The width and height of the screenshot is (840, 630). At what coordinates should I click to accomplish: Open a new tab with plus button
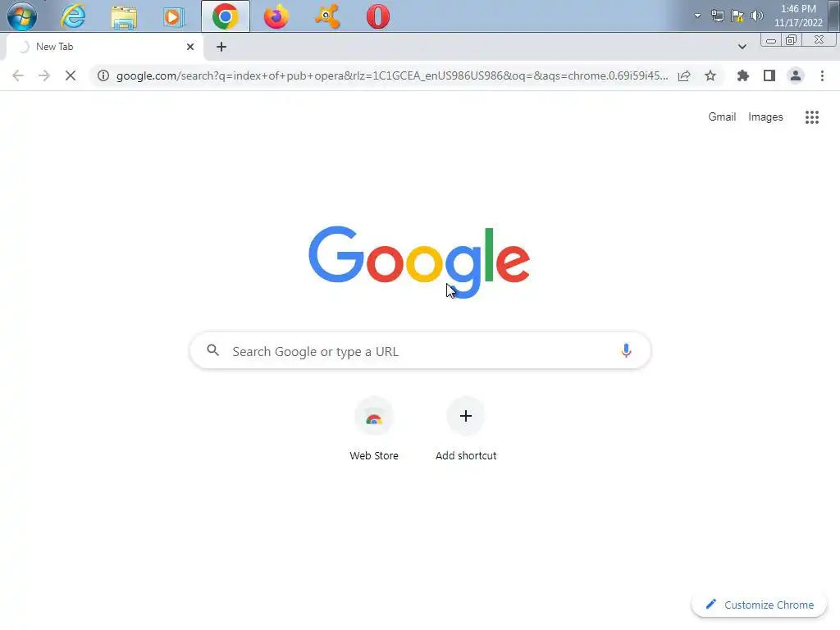[221, 47]
